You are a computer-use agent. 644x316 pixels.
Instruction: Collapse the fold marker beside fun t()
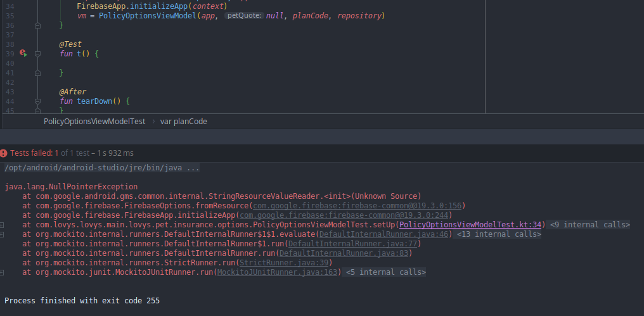tap(37, 54)
